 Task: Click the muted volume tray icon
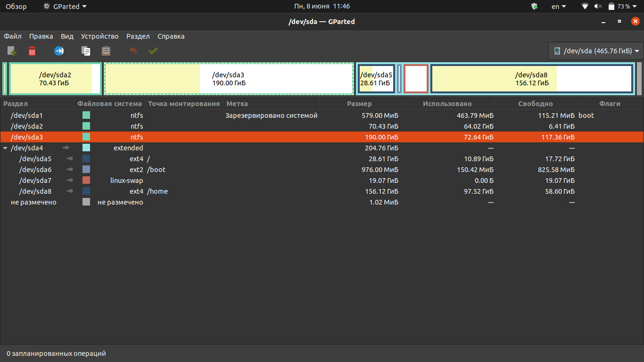(598, 7)
